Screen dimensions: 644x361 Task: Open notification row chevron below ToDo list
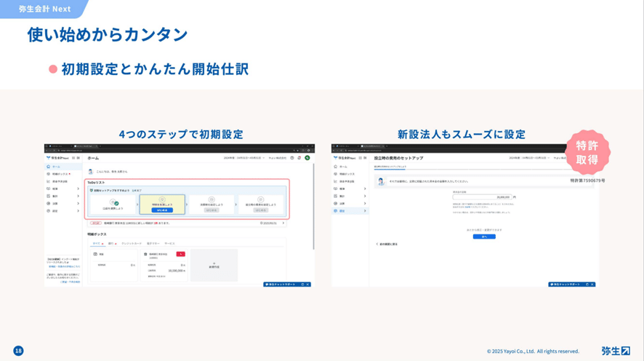[283, 223]
